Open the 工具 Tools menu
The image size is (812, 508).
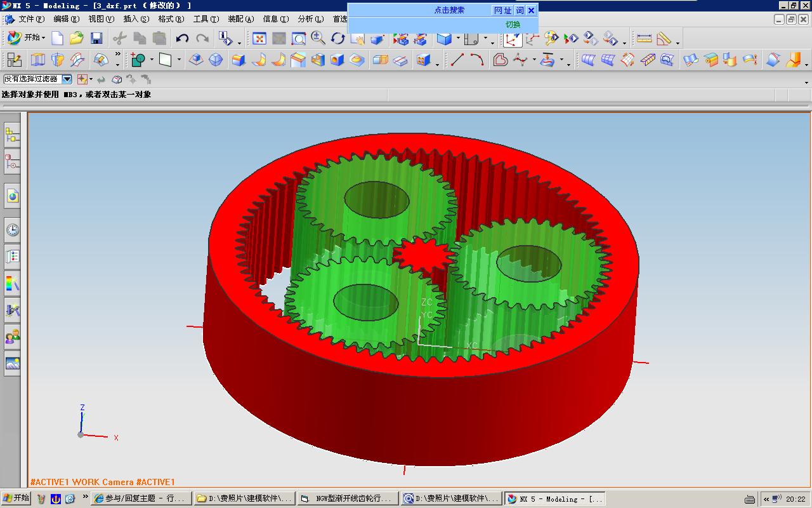(206, 19)
